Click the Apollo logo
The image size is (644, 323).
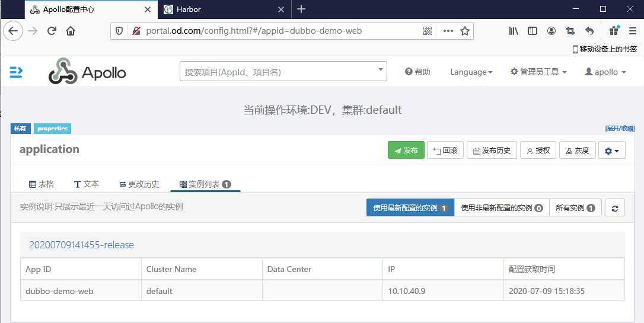click(x=87, y=72)
